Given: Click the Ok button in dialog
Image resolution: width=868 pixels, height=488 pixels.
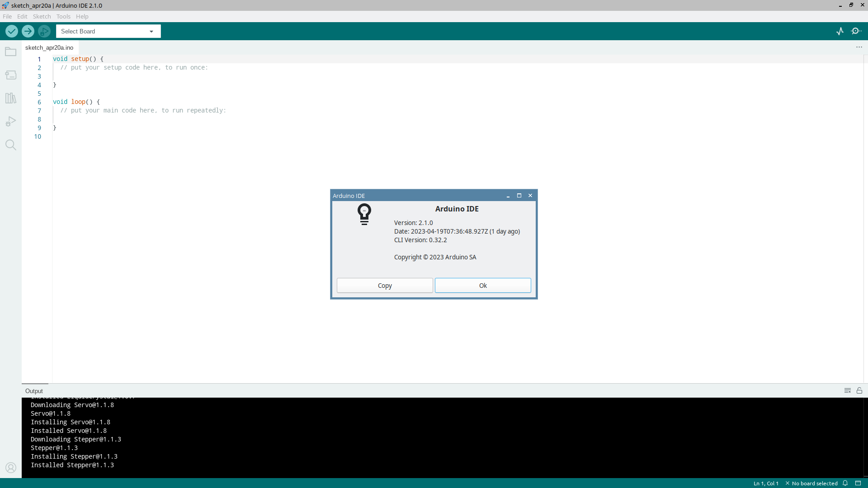Looking at the screenshot, I should [x=483, y=286].
